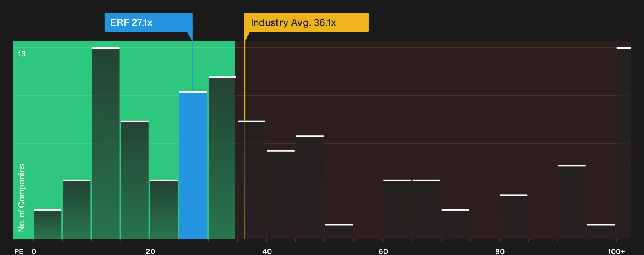Image resolution: width=644 pixels, height=255 pixels.
Task: Click the green bar for PE 15-20
Action: 135,180
